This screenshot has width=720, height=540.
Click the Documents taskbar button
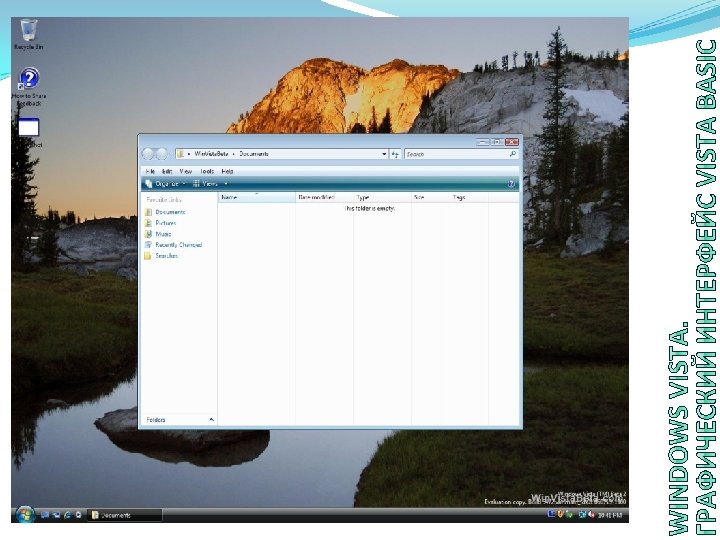[x=124, y=515]
